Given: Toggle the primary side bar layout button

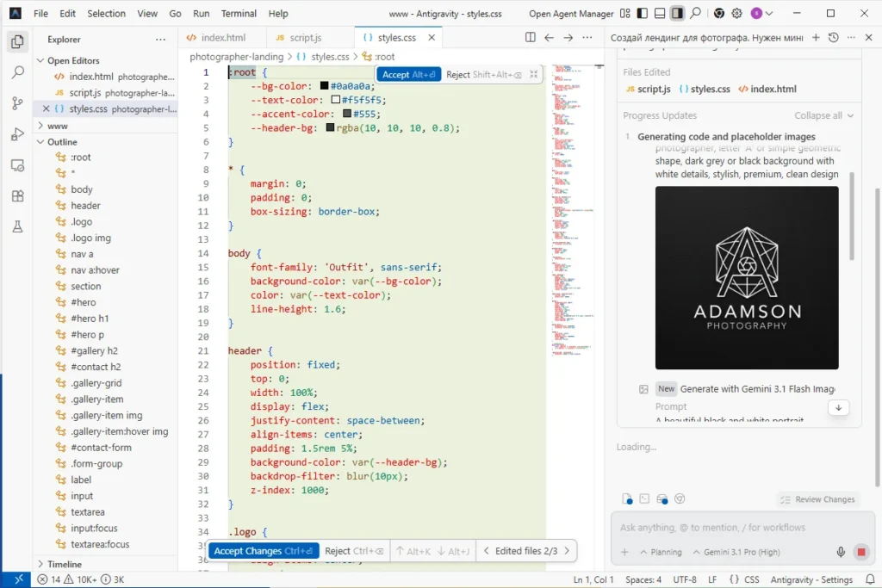Looking at the screenshot, I should (x=642, y=14).
